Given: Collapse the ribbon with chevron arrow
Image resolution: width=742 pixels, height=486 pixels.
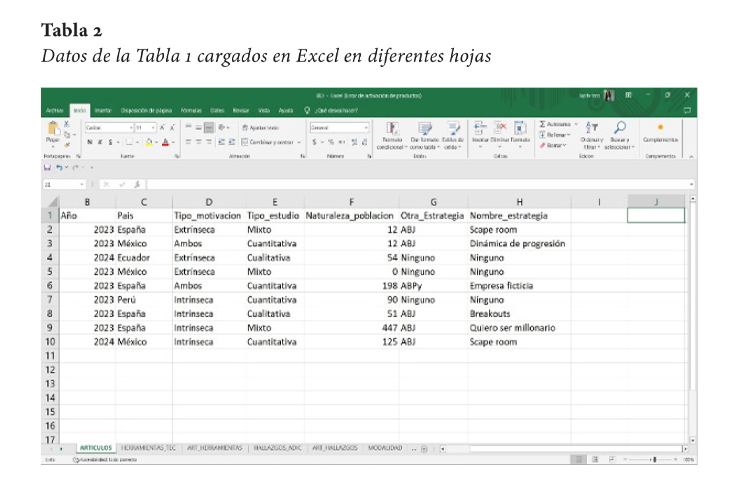Looking at the screenshot, I should point(691,156).
